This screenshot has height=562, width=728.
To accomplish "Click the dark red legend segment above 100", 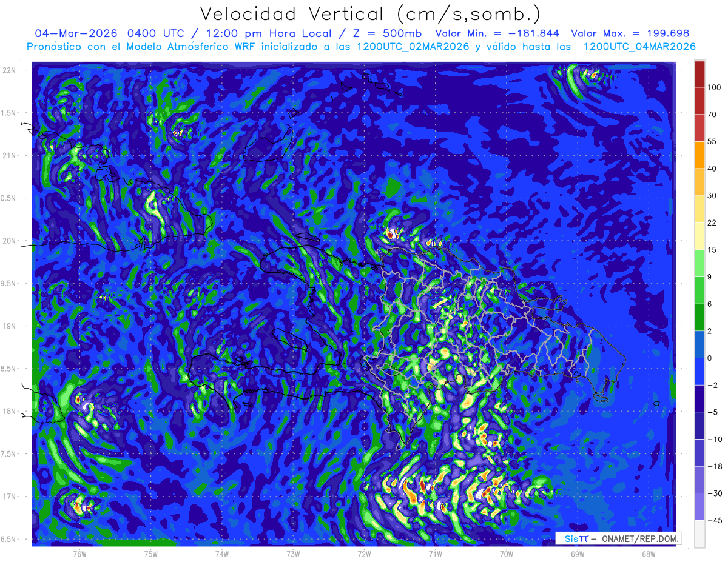I will pyautogui.click(x=699, y=74).
